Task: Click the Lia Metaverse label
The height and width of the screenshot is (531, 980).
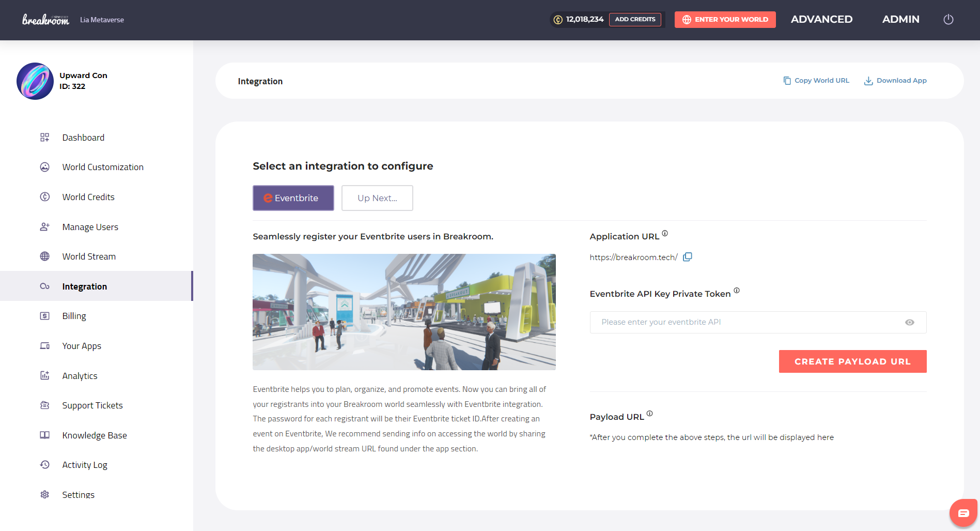Action: point(102,20)
